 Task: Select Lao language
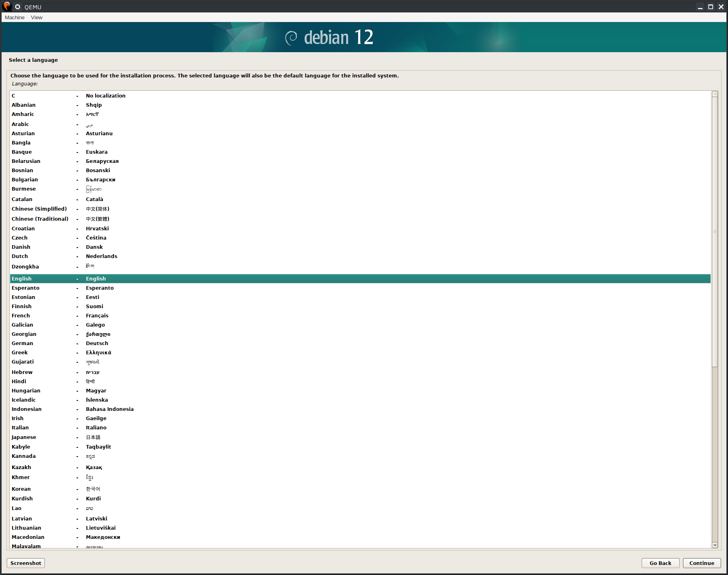(x=360, y=508)
